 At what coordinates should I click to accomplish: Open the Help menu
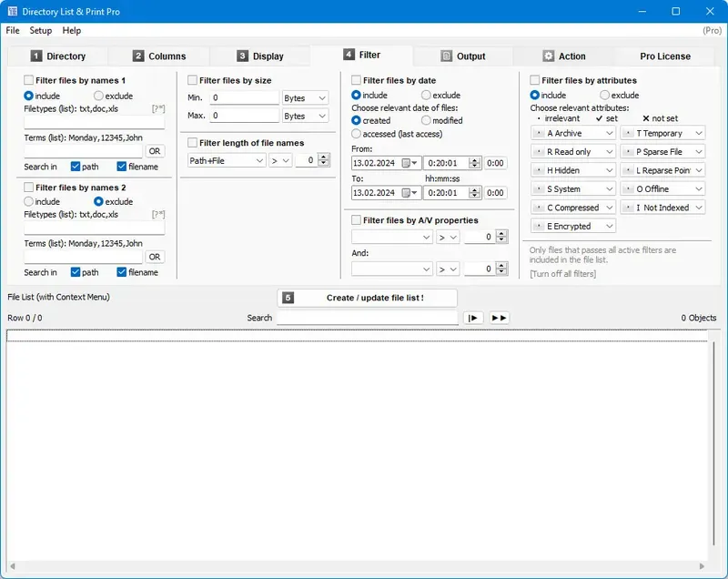tap(72, 31)
